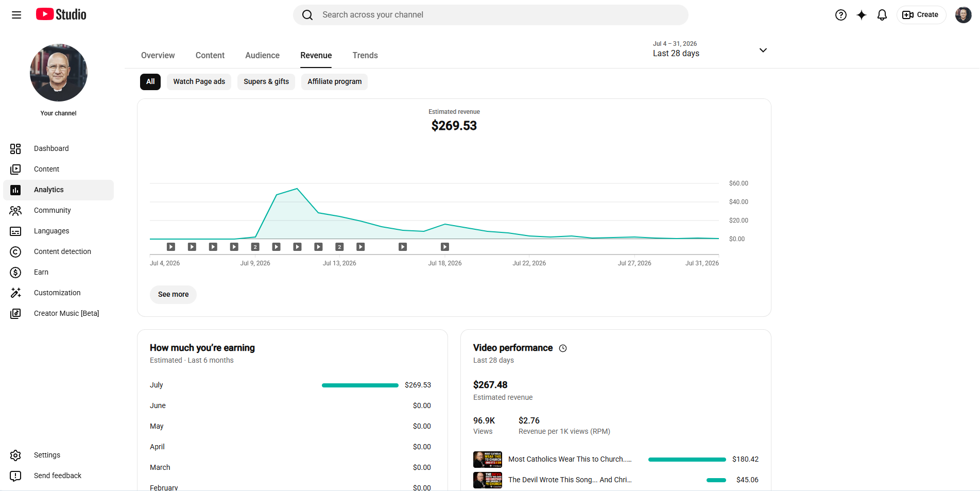
Task: Open Settings in the sidebar
Action: click(59, 455)
